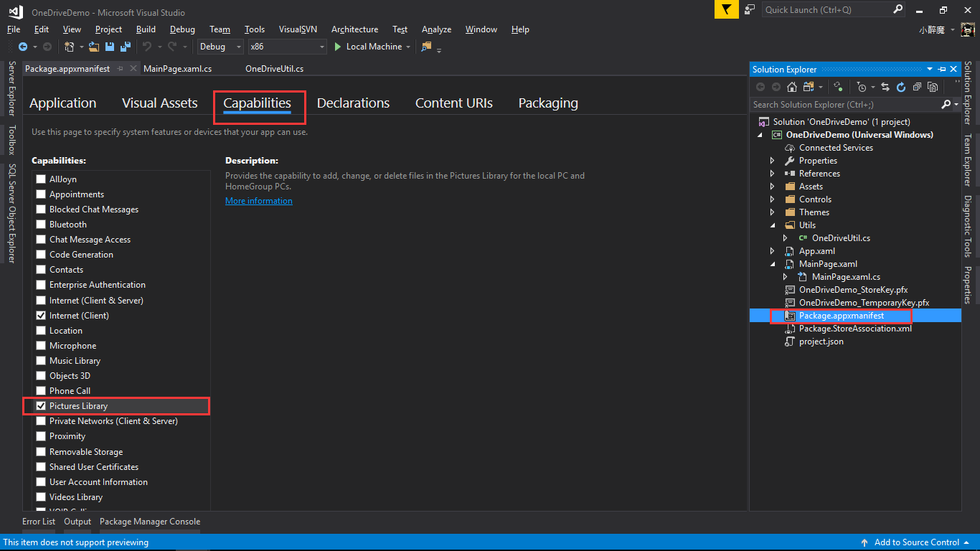Screen dimensions: 980x551
Task: Click the Save icon in toolbar
Action: tap(110, 47)
